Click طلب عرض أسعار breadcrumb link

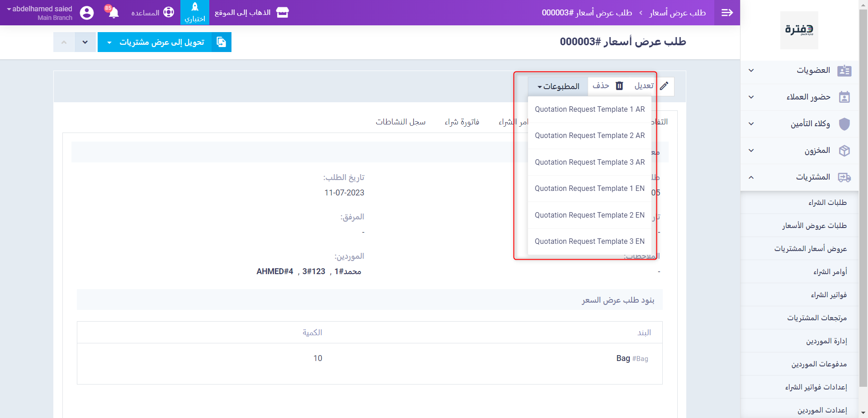(677, 13)
